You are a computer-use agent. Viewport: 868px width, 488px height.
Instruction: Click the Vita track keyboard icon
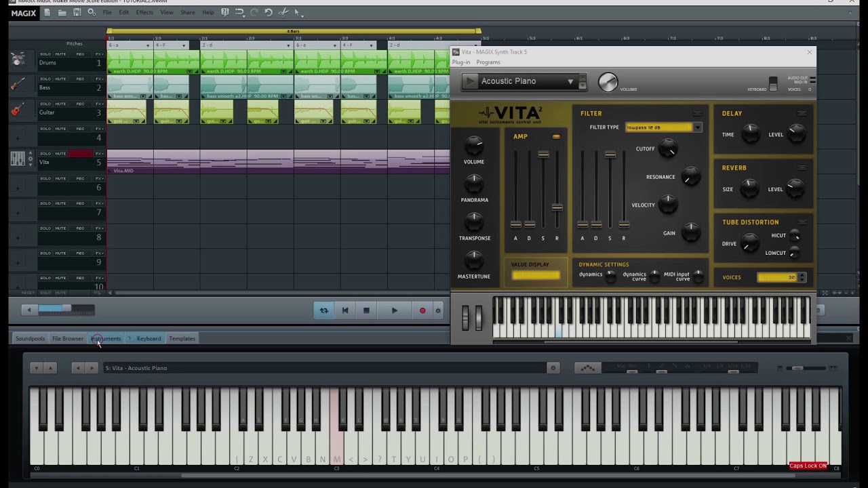18,159
